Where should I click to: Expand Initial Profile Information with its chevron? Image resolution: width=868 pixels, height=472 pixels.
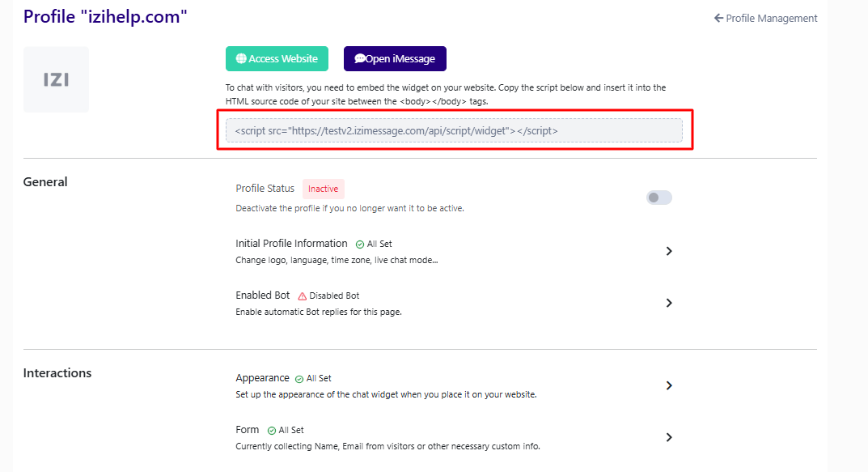point(669,251)
